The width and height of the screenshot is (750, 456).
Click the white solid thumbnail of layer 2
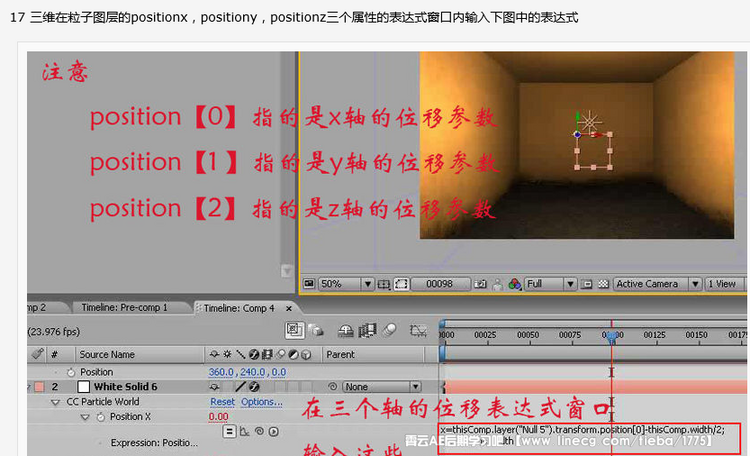point(83,387)
